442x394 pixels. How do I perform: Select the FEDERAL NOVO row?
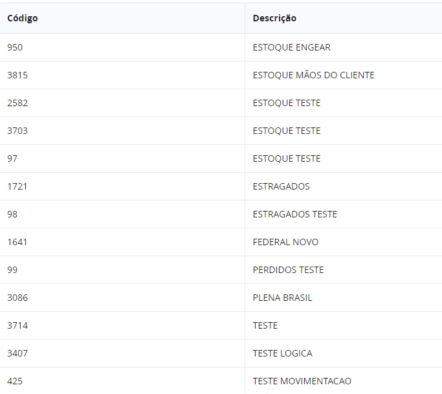pos(221,242)
